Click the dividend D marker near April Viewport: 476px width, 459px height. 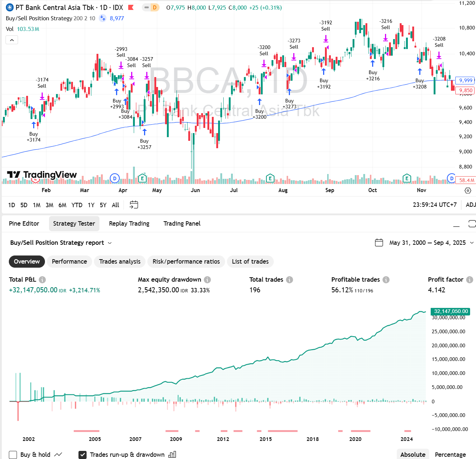pyautogui.click(x=115, y=179)
